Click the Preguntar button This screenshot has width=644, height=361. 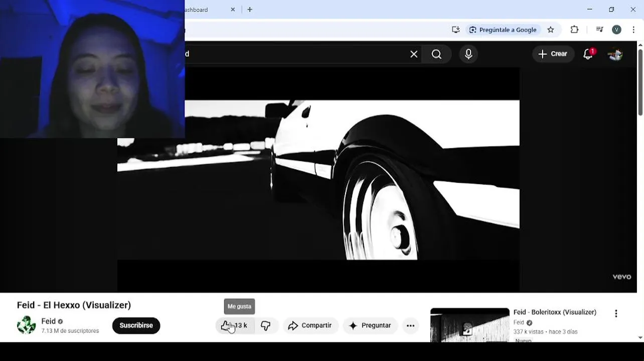(x=370, y=325)
